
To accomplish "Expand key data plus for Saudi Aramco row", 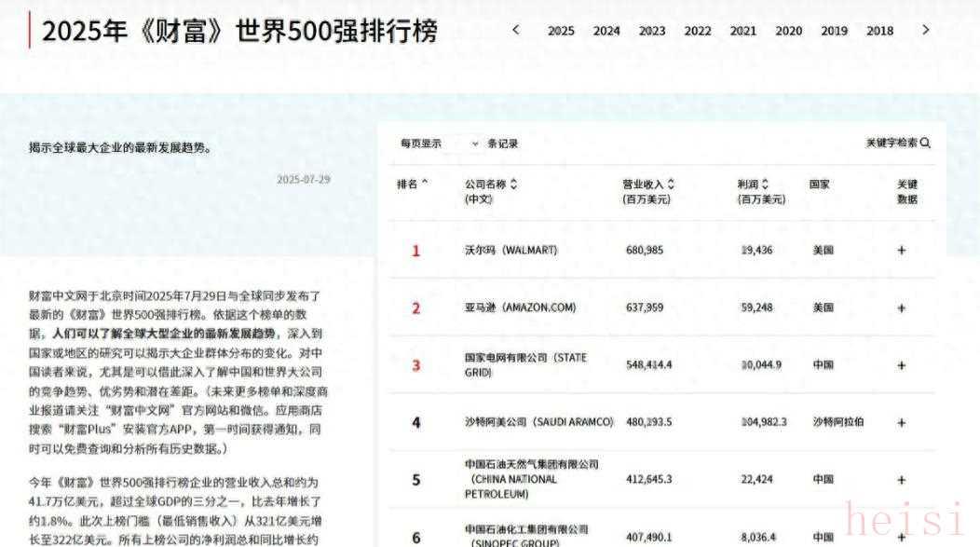I will pyautogui.click(x=901, y=422).
